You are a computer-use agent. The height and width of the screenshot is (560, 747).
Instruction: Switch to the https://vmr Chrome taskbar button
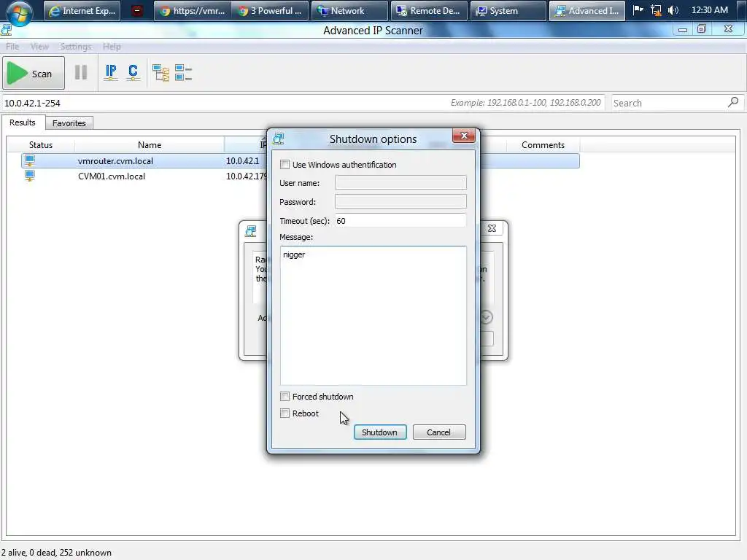click(193, 11)
